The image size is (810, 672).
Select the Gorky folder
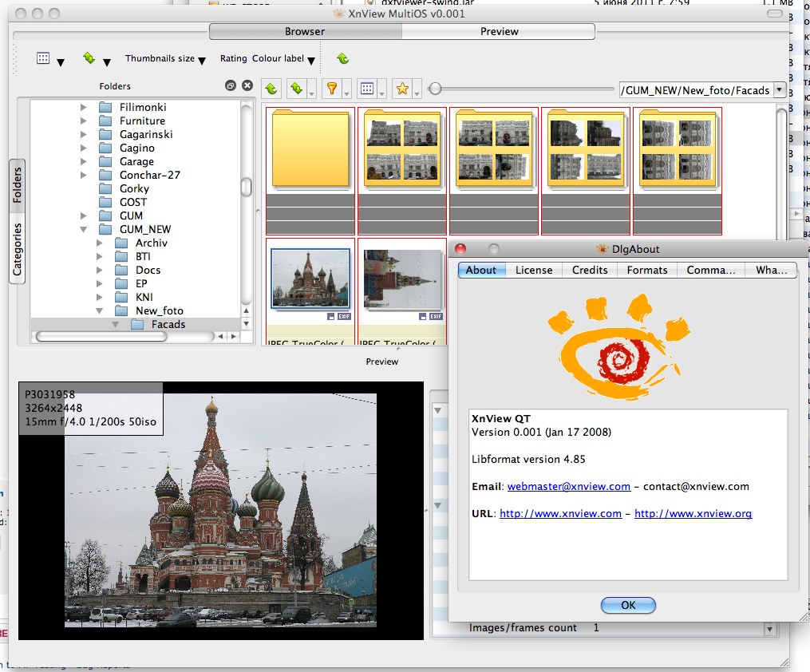pyautogui.click(x=134, y=188)
